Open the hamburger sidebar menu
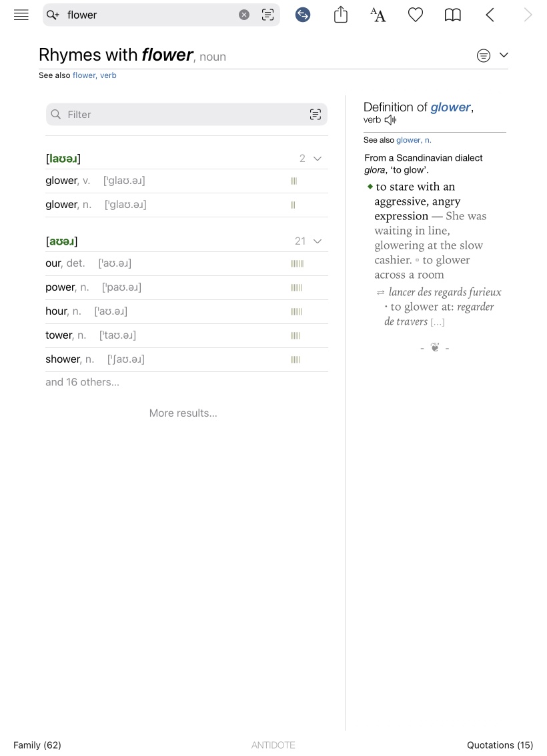The height and width of the screenshot is (756, 547). (x=21, y=15)
